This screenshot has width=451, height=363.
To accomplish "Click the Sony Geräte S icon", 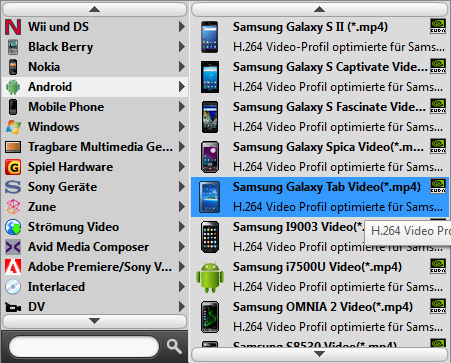I will pos(13,187).
